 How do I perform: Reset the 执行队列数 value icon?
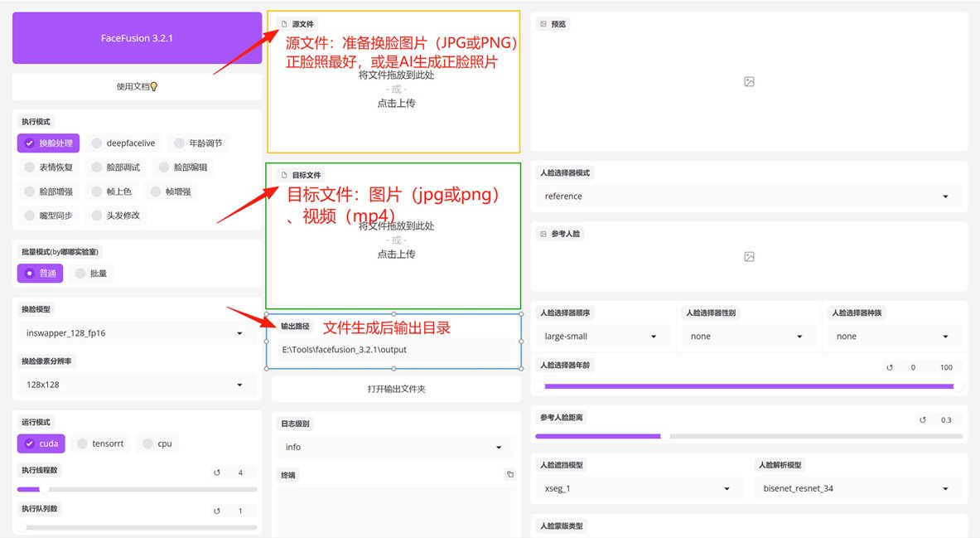[x=217, y=511]
